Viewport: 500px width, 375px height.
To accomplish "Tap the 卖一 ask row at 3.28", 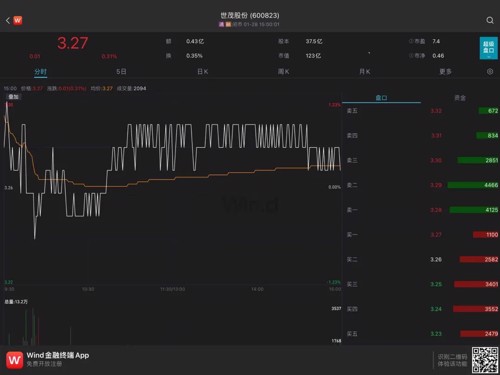I will (422, 210).
